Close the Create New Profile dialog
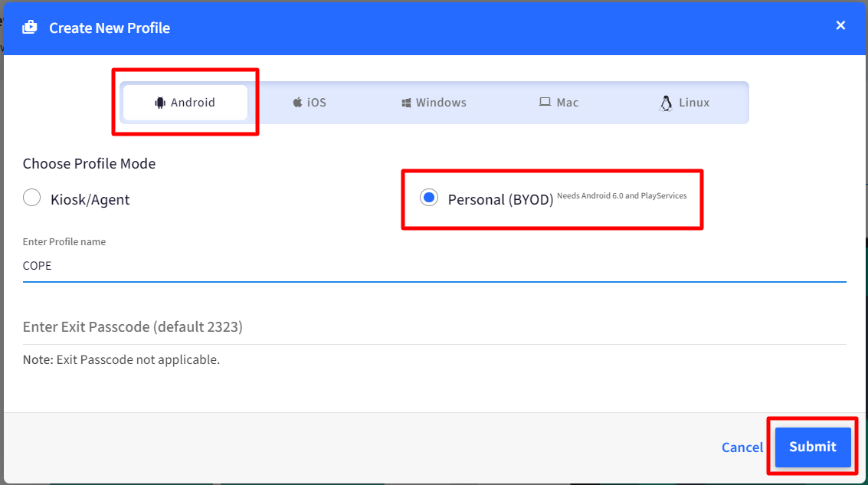 (x=840, y=25)
